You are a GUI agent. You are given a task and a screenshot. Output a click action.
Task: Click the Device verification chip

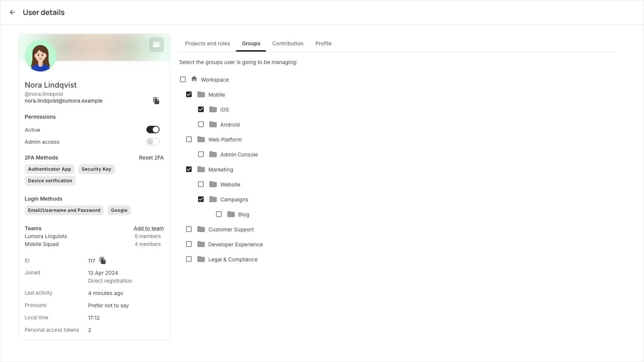pyautogui.click(x=50, y=181)
